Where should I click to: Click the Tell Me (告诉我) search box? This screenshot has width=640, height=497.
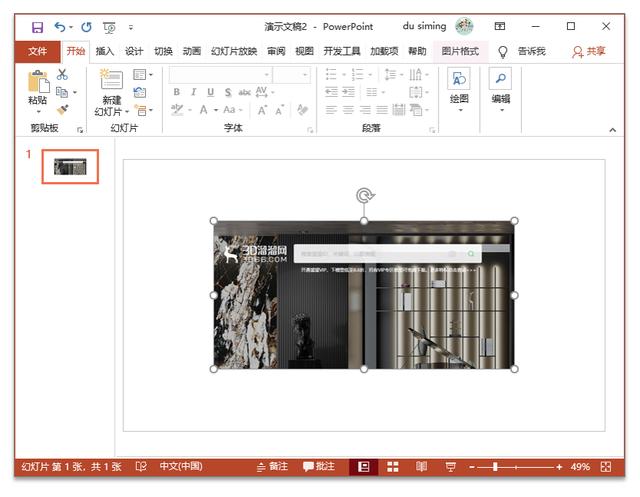532,51
